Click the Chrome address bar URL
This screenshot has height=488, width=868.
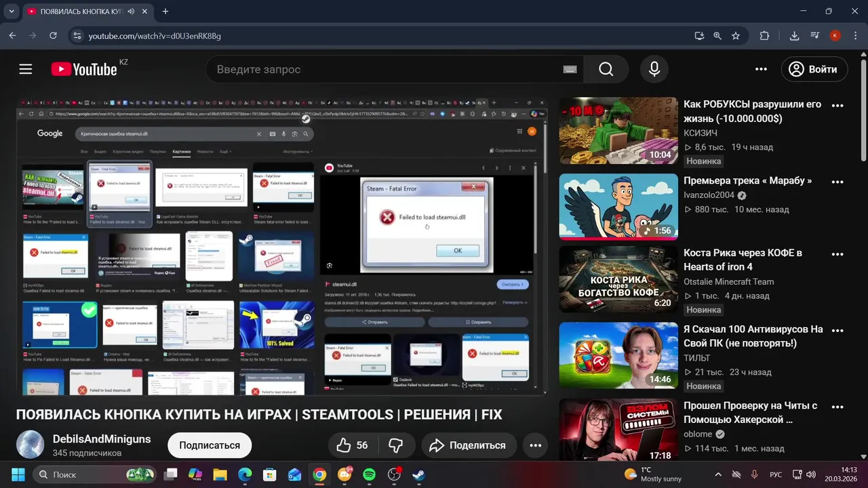click(x=155, y=35)
